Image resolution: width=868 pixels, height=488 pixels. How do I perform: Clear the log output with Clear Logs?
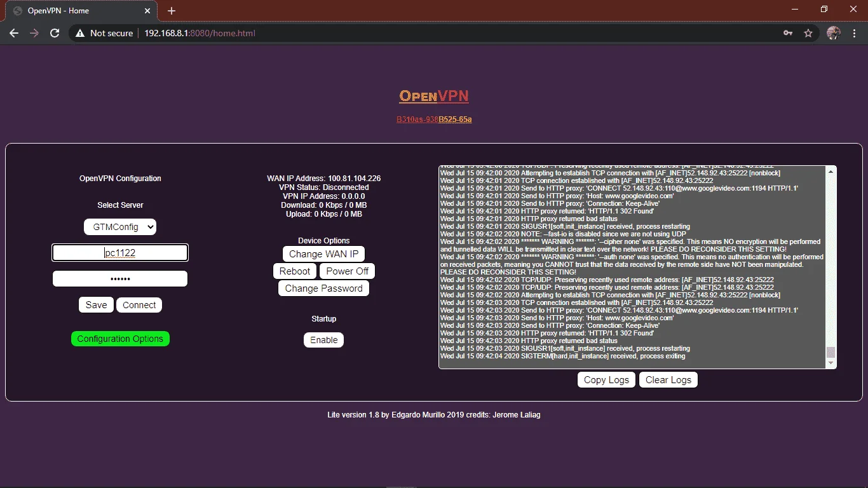[668, 380]
